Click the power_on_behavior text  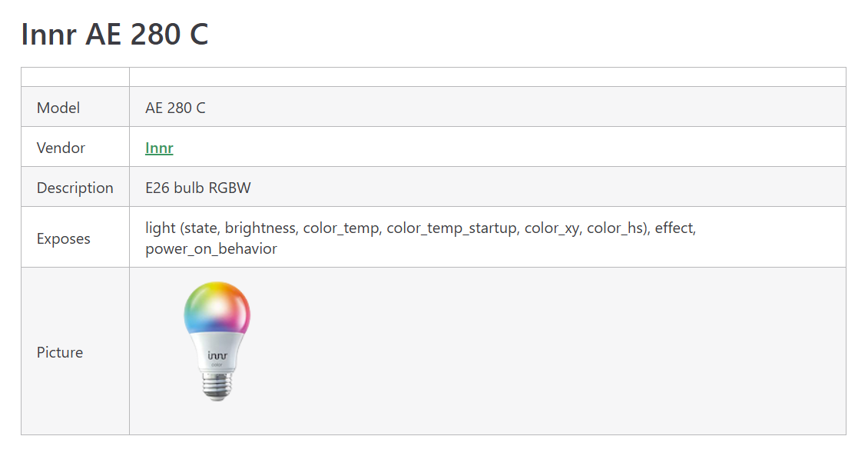tap(211, 249)
